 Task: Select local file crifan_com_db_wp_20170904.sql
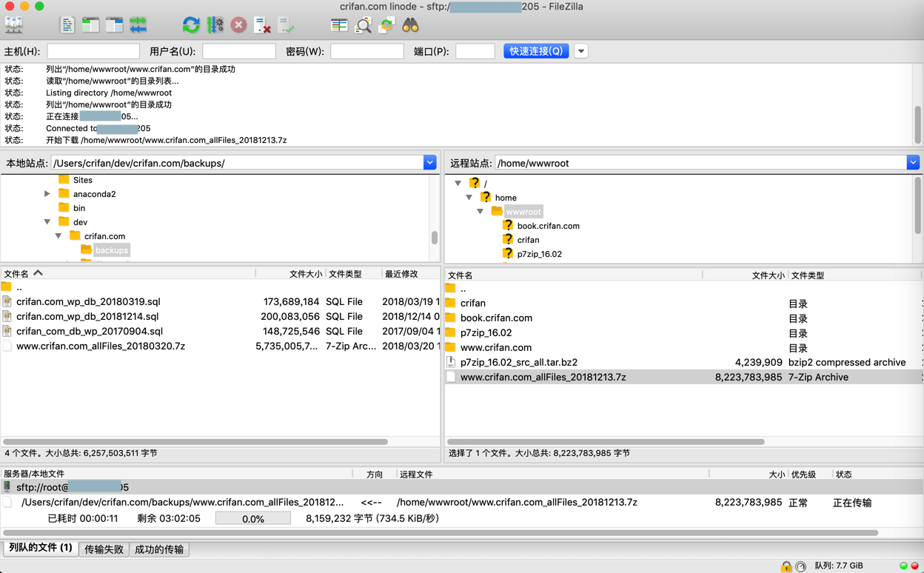pos(221,331)
